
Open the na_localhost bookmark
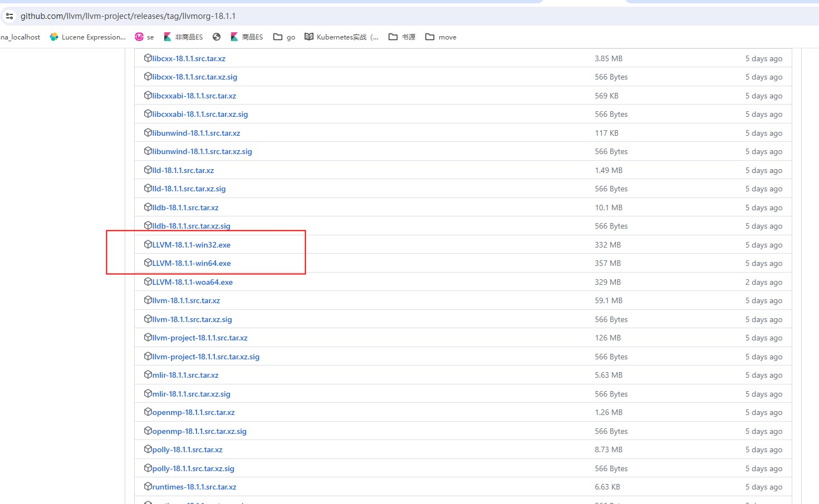[20, 37]
